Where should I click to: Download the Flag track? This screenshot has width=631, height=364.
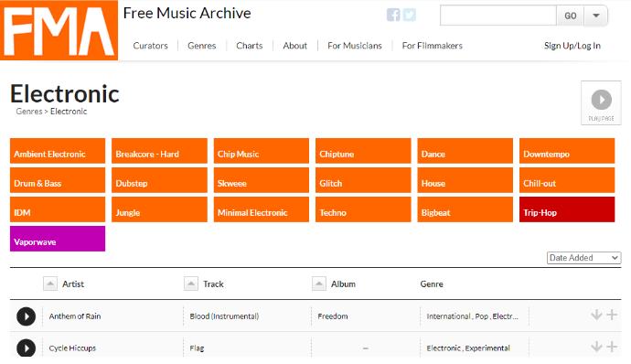(596, 347)
